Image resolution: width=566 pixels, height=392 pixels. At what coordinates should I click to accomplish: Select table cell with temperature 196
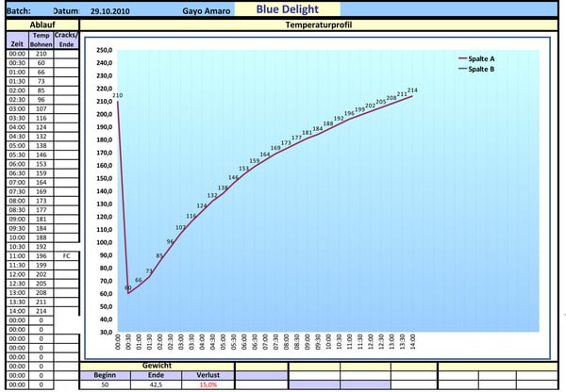(42, 256)
